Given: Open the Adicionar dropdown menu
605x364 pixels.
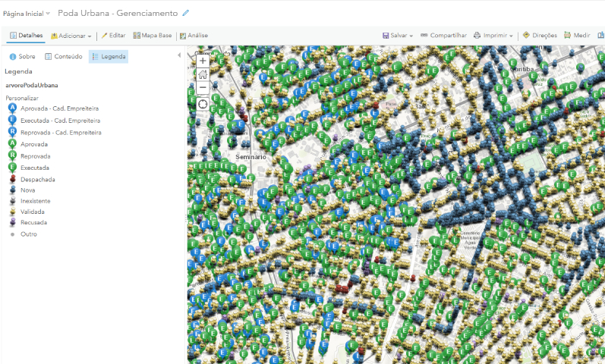Looking at the screenshot, I should (71, 36).
